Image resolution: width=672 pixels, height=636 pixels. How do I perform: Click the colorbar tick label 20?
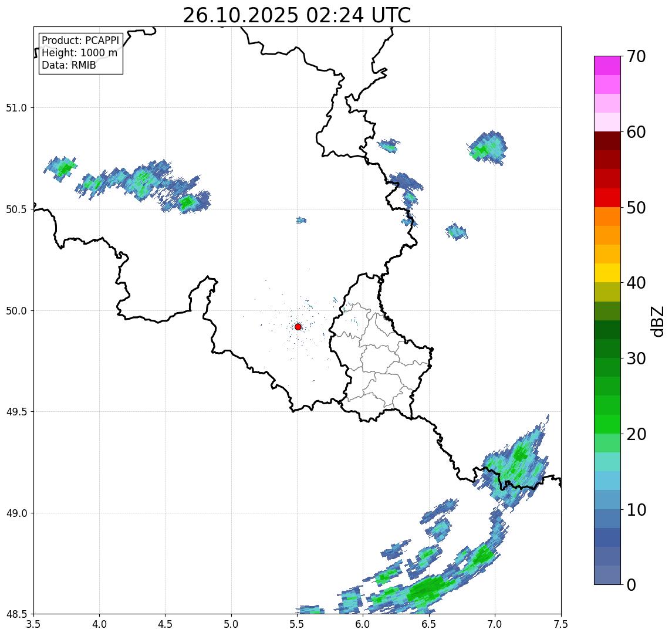pyautogui.click(x=636, y=434)
